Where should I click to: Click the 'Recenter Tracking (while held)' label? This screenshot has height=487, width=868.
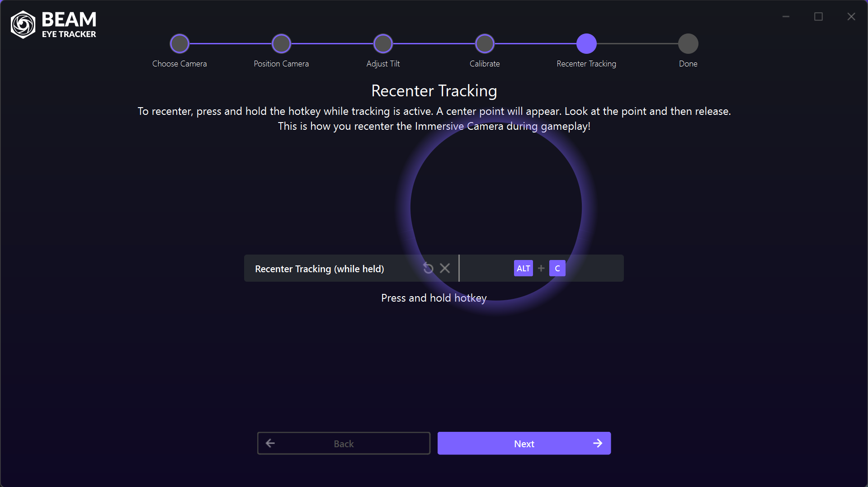tap(320, 269)
